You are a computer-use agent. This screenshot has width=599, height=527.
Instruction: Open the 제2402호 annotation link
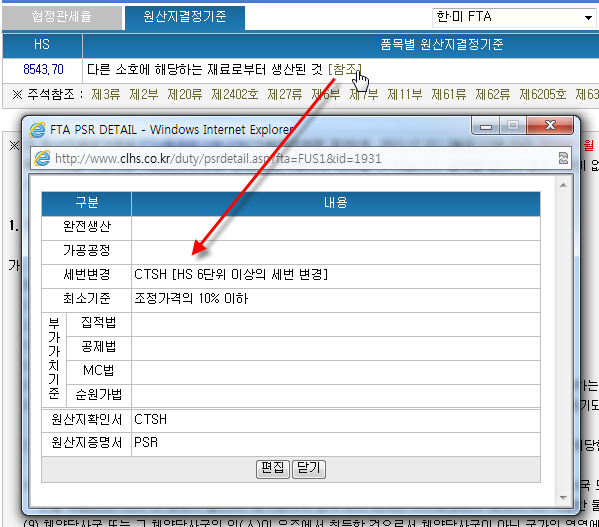235,94
